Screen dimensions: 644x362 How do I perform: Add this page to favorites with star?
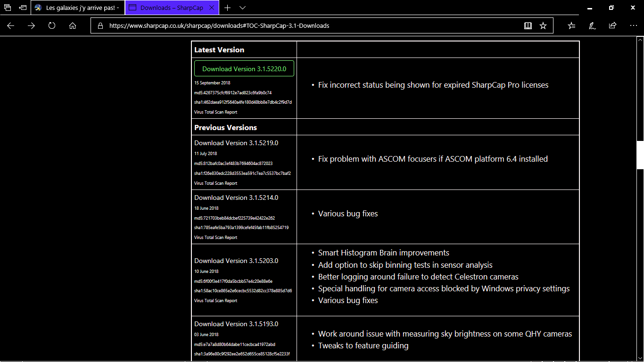[x=543, y=26]
